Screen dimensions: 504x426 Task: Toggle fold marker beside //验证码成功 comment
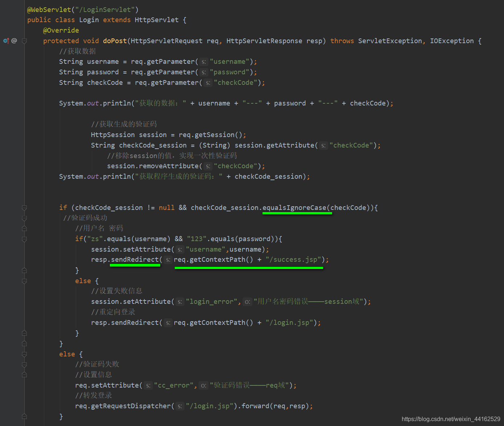(x=24, y=218)
